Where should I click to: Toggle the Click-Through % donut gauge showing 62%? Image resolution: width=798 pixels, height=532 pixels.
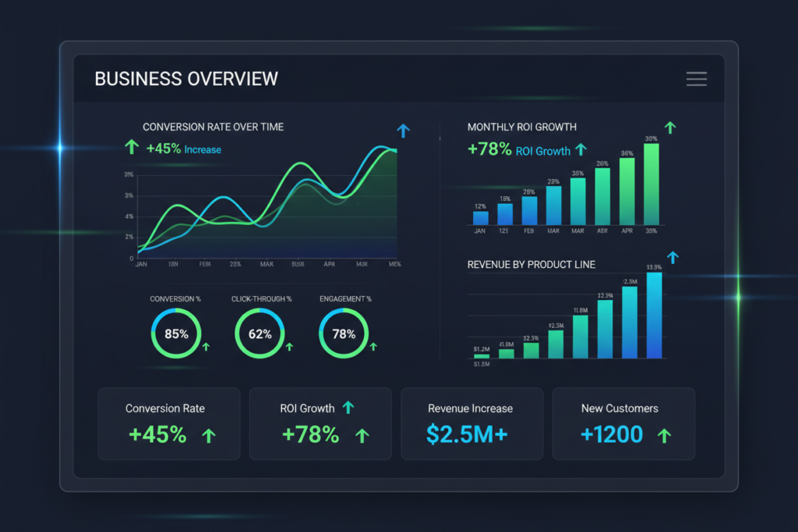pos(262,333)
